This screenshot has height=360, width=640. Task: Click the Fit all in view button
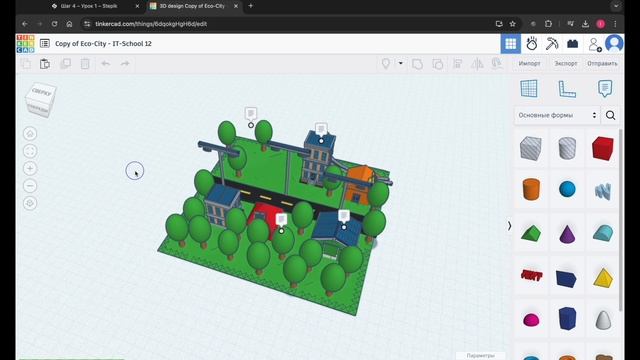click(x=30, y=151)
